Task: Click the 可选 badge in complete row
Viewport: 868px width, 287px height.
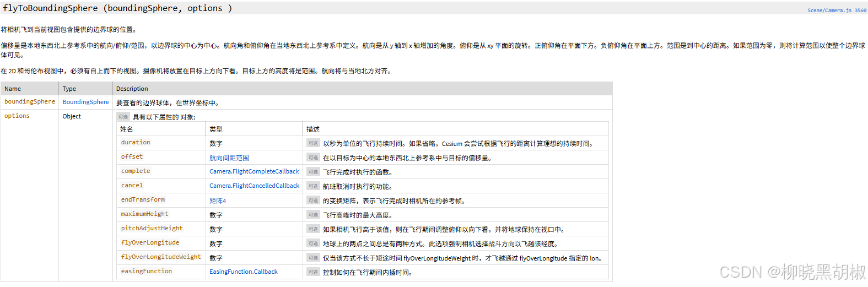Action: [313, 172]
